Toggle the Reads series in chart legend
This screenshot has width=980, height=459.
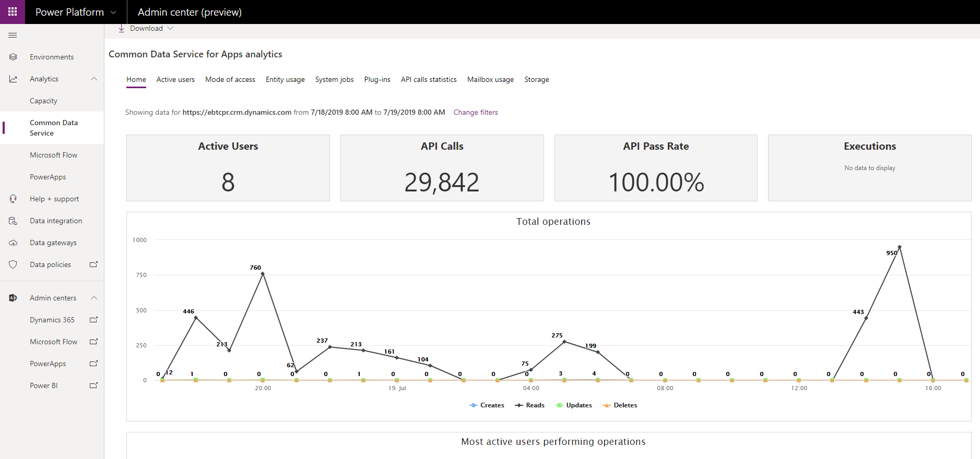tap(529, 405)
